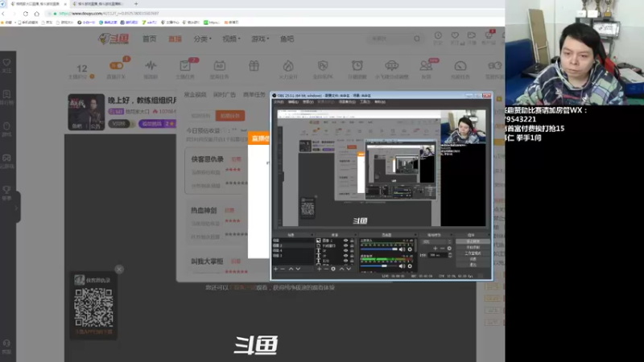Open the alarm clock reminder icon
The image size is (644, 362).
pos(357,66)
